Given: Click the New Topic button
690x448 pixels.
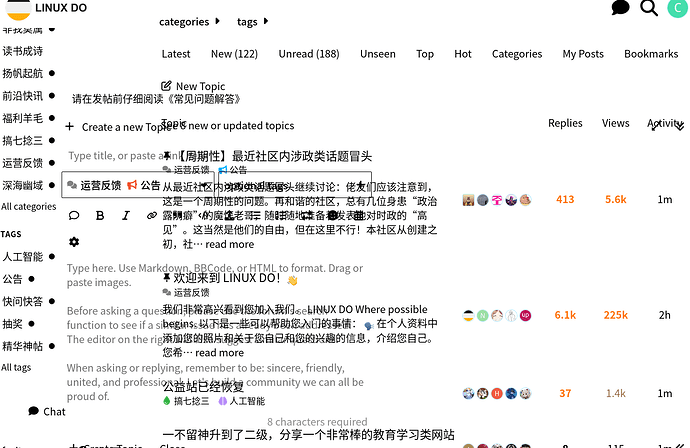Looking at the screenshot, I should (x=193, y=86).
